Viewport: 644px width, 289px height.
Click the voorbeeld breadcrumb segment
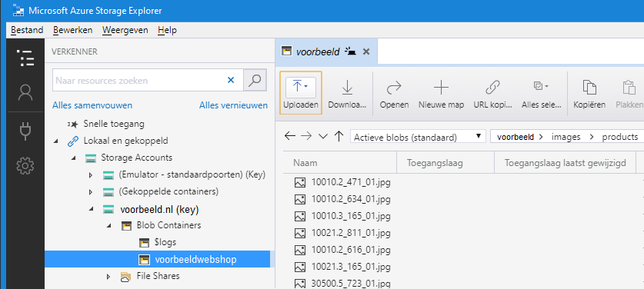[x=515, y=137]
